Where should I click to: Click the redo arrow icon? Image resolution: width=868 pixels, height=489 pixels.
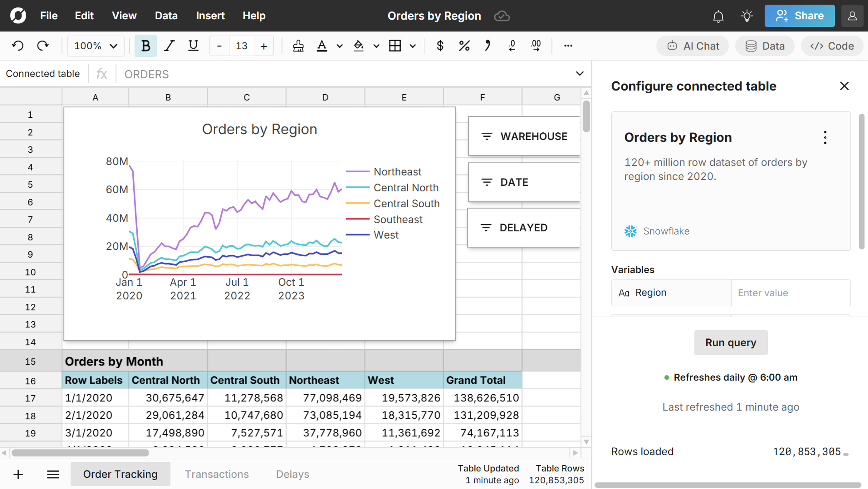(x=43, y=46)
